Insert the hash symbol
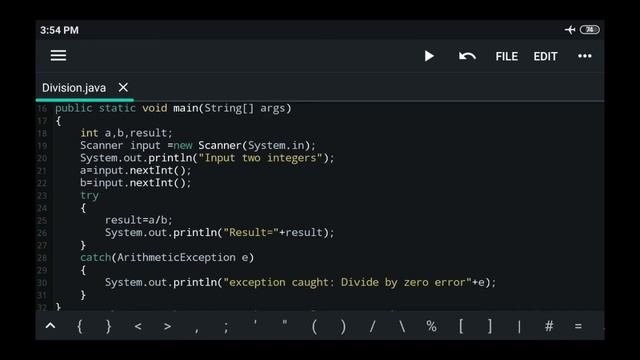 click(x=549, y=326)
